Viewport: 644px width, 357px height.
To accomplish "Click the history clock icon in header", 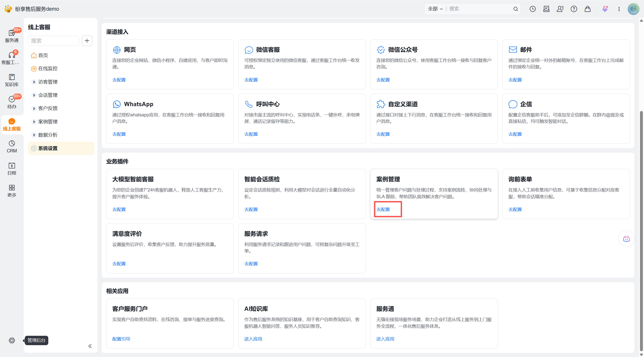I will pos(532,9).
